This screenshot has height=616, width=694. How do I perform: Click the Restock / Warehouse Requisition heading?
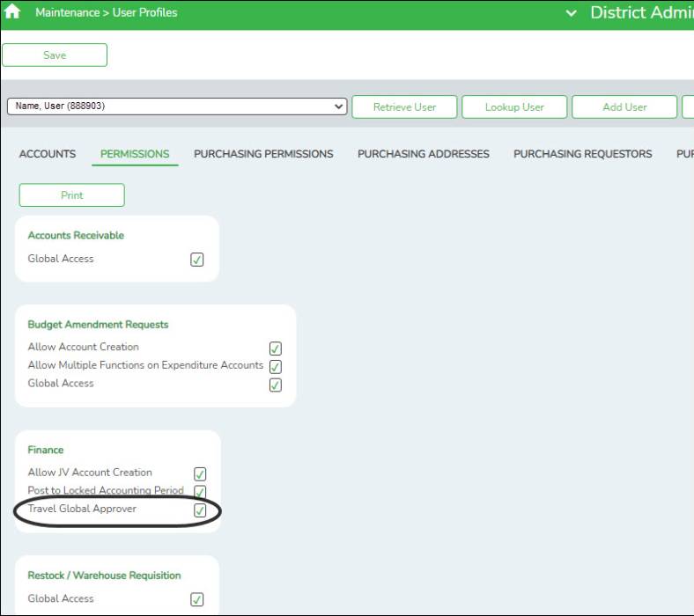(x=104, y=576)
